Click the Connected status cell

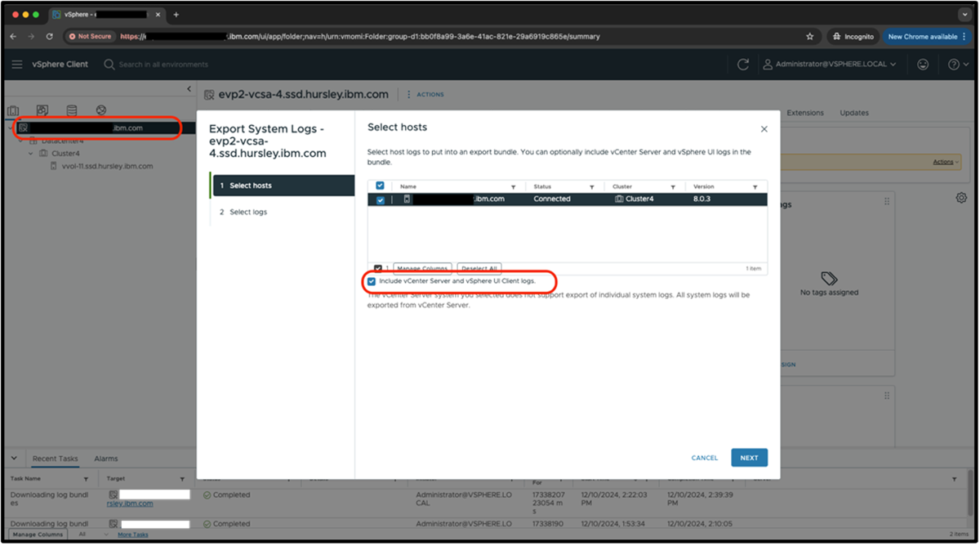[x=552, y=199]
